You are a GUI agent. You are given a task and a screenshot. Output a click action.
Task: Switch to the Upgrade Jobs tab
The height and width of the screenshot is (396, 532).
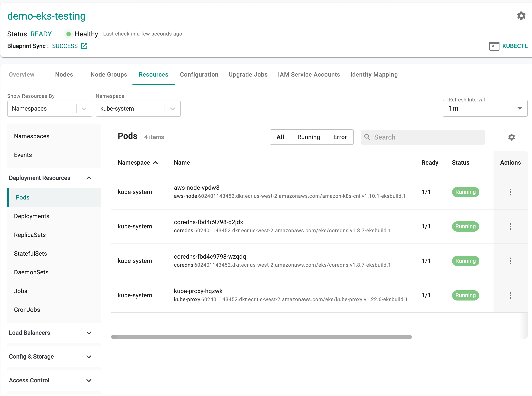[x=248, y=75]
